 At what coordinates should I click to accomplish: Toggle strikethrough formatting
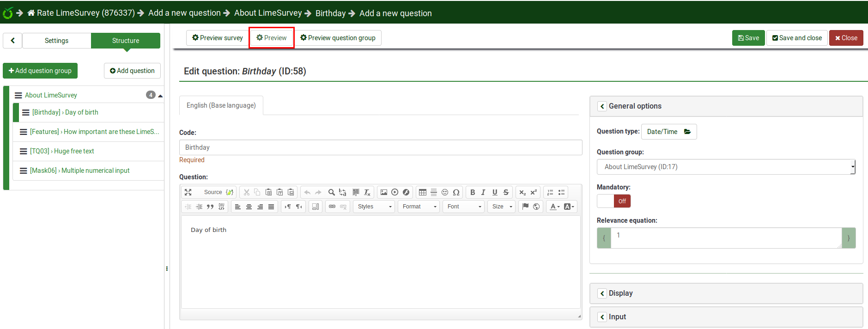click(506, 192)
